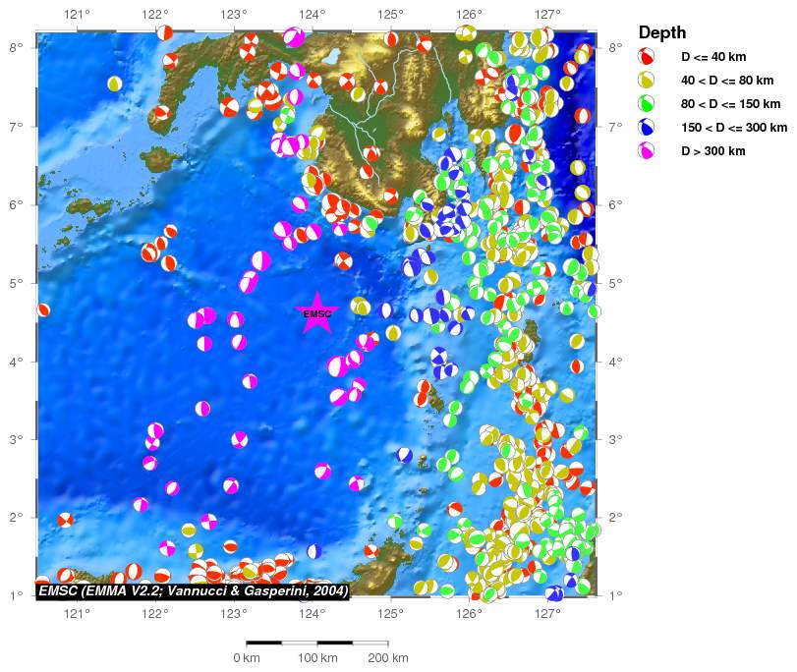
Task: Click the "200 km" scale bar label
Action: click(387, 658)
